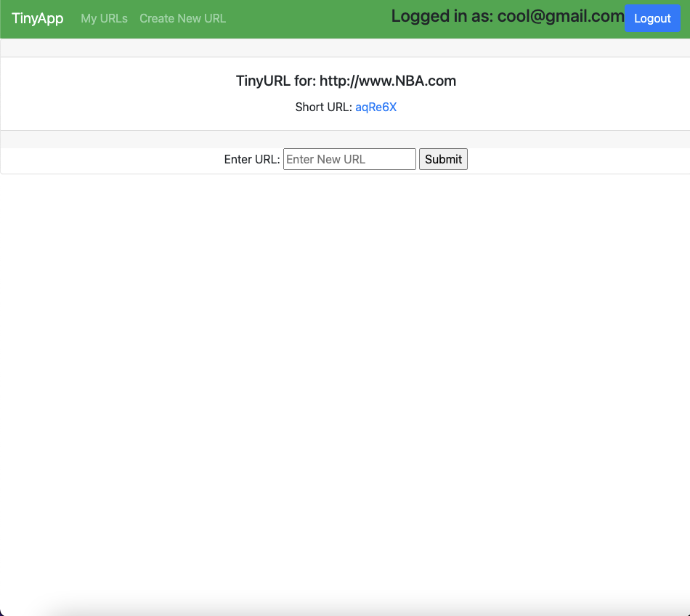Open the shortened NBA.com link aqRe6X
690x616 pixels.
click(376, 107)
